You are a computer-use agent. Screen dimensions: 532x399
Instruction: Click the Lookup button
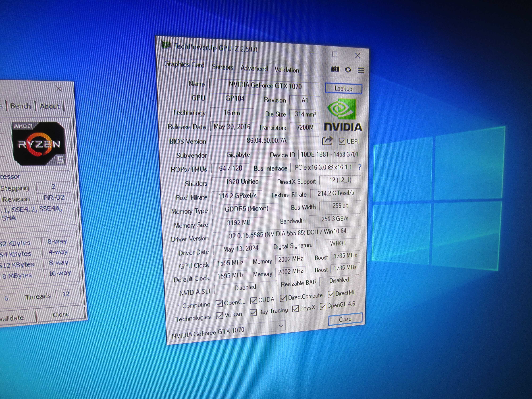(x=343, y=88)
